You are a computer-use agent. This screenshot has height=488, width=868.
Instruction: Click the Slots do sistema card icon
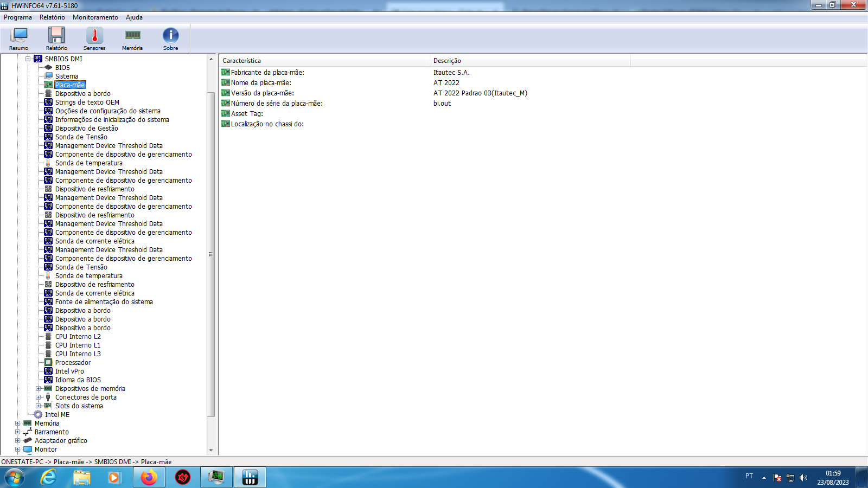click(x=48, y=406)
